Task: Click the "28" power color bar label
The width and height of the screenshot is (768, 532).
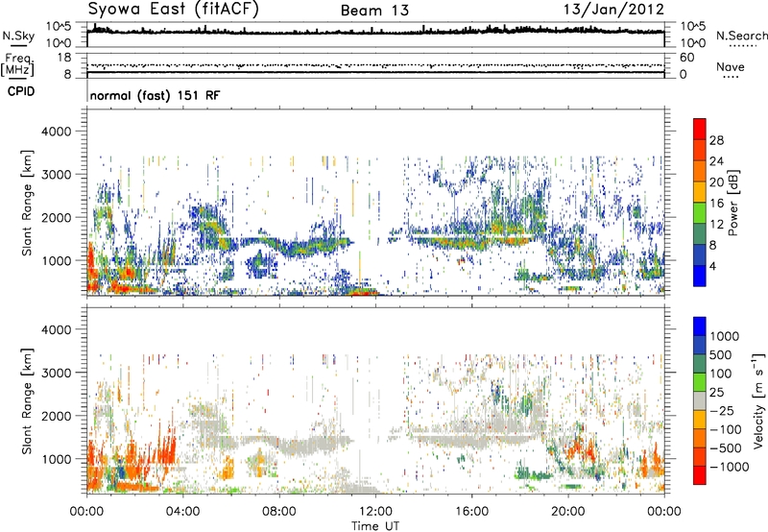Action: pyautogui.click(x=716, y=140)
